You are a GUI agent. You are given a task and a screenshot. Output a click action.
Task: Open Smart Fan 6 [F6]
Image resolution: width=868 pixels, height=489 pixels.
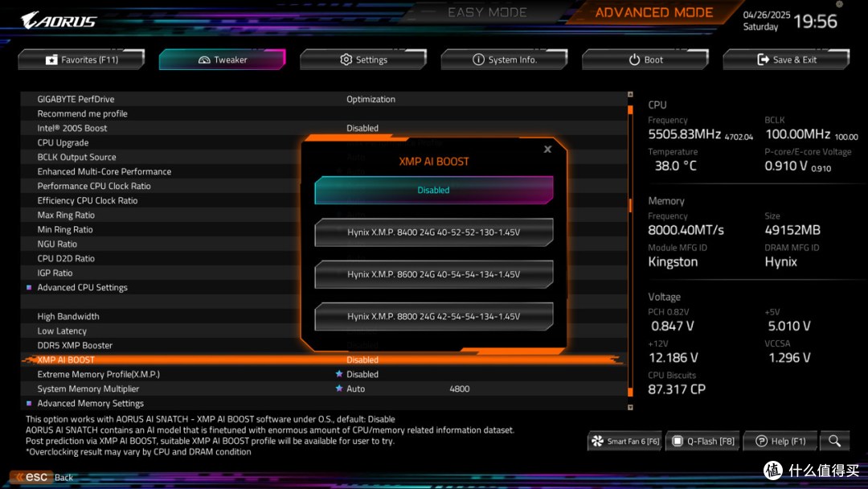click(x=625, y=441)
